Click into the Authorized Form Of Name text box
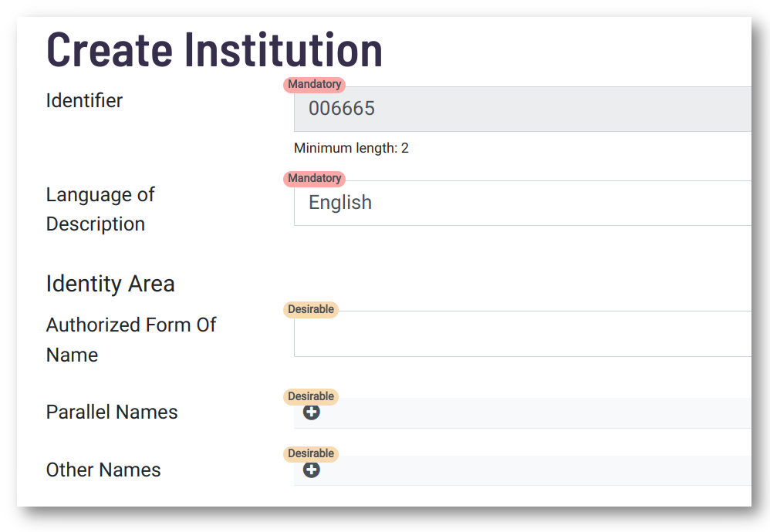The width and height of the screenshot is (770, 532). pos(522,334)
